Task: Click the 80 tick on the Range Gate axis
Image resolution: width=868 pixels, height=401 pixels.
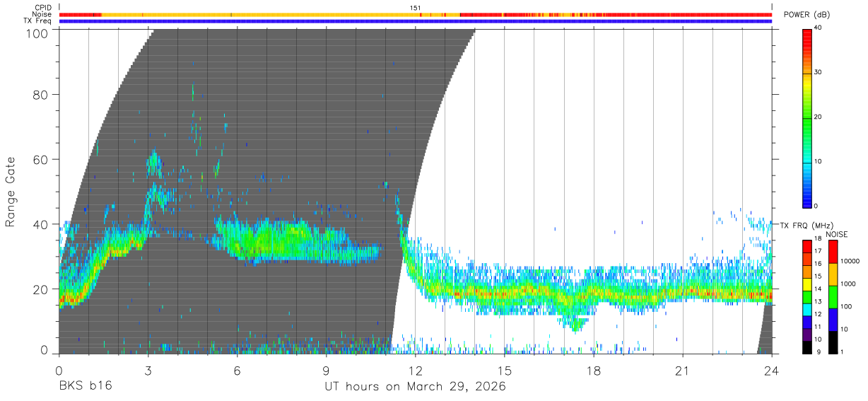Action: 40,94
